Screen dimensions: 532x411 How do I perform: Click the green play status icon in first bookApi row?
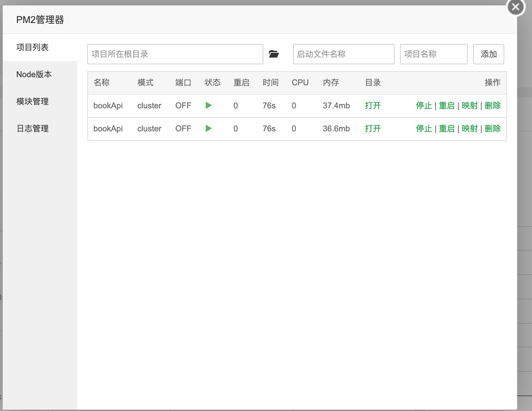[208, 106]
